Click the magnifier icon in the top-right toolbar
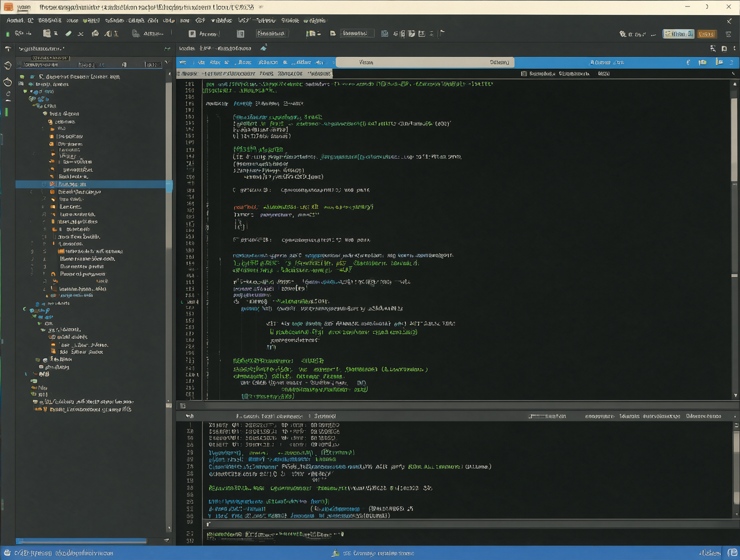The width and height of the screenshot is (740, 560). (622, 34)
